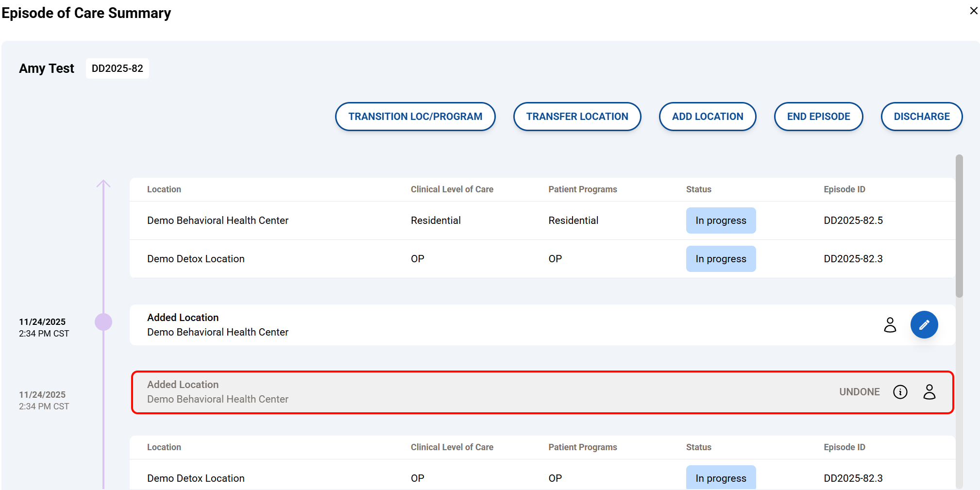Click the Status column header in top table
Image resolution: width=980 pixels, height=490 pixels.
(x=698, y=189)
